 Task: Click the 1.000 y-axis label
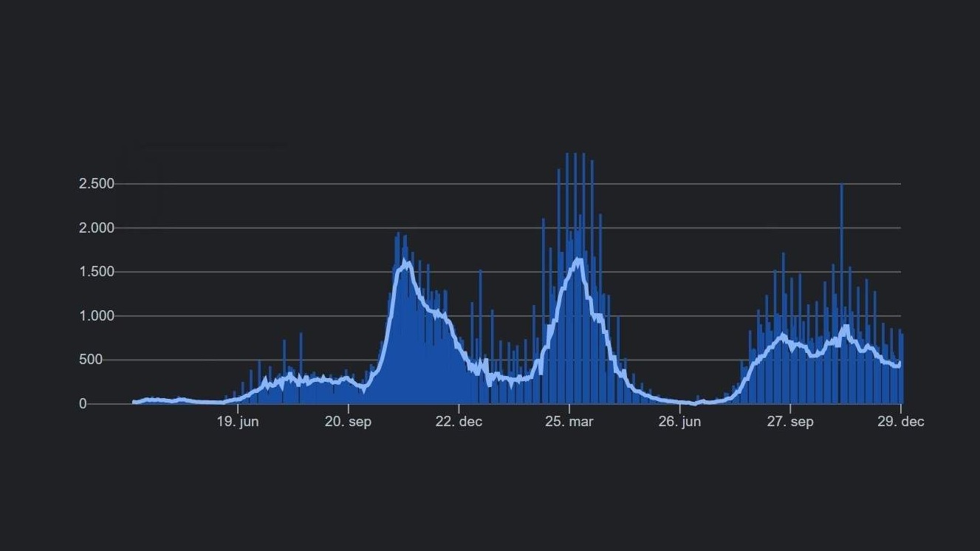(x=96, y=316)
